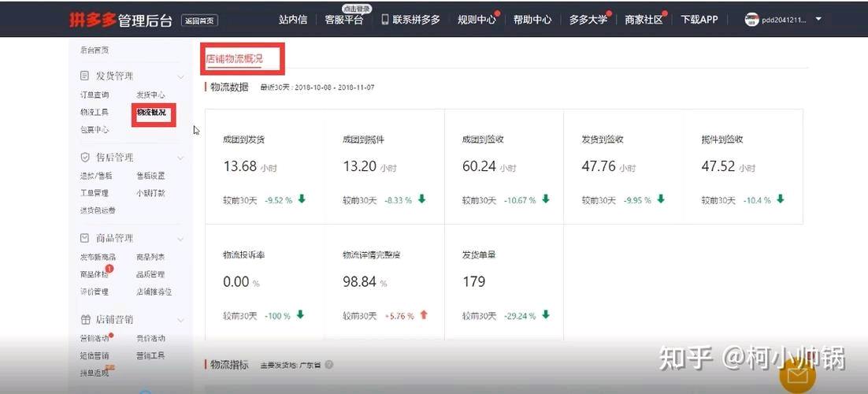This screenshot has height=394, width=868.
Task: Open 包裹中心 in the sidebar
Action: (x=95, y=130)
